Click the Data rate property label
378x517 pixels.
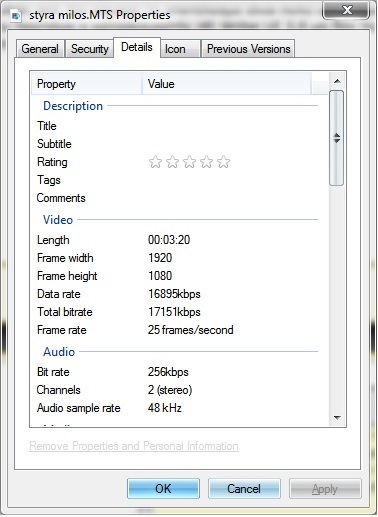59,294
